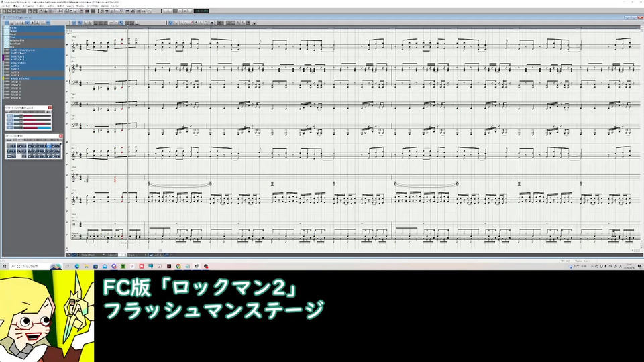
Task: Open the Windows Start menu
Action: tap(5, 266)
